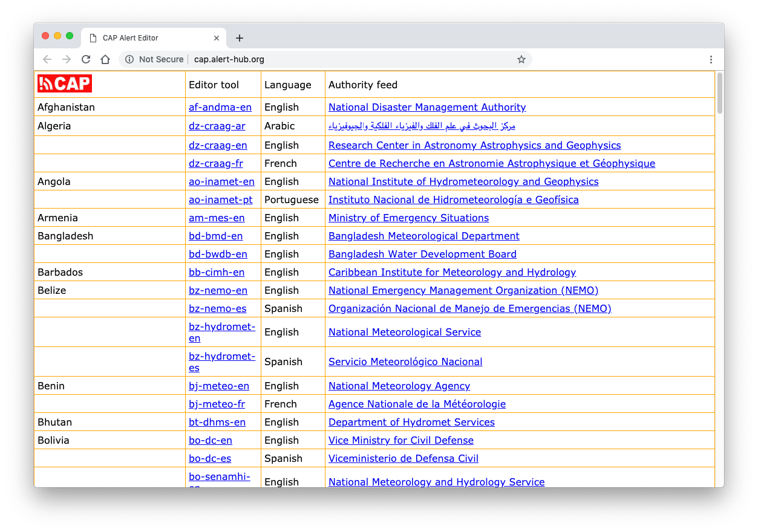Image resolution: width=758 pixels, height=532 pixels.
Task: Open Servicio Meteorológico Nacional feed
Action: 405,362
